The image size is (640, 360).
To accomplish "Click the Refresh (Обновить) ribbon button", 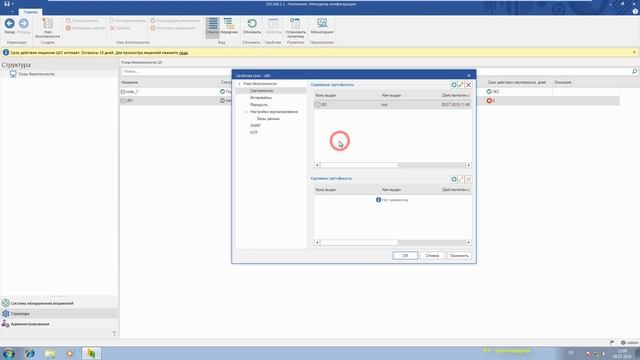I will pyautogui.click(x=252, y=26).
